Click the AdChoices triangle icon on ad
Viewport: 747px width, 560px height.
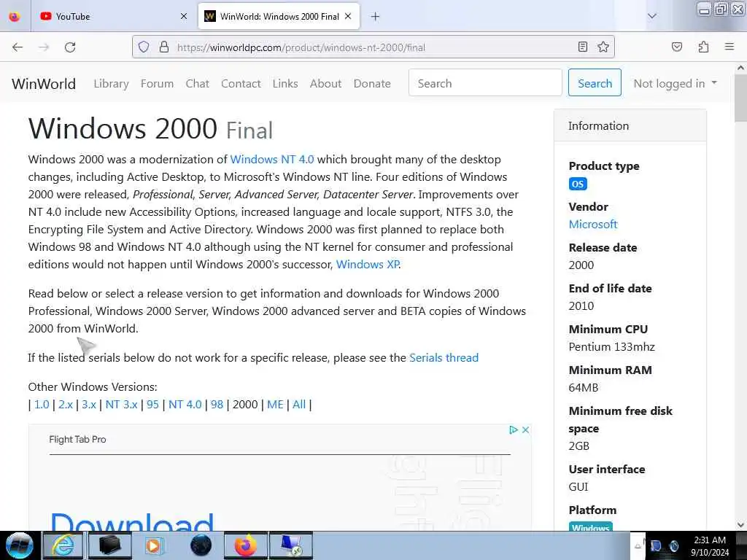click(513, 429)
